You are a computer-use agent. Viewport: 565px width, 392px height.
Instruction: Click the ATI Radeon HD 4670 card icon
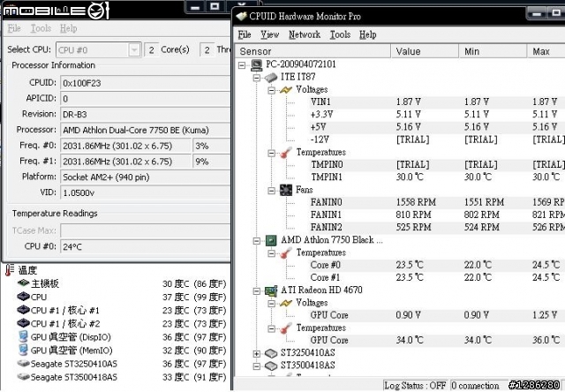click(271, 290)
